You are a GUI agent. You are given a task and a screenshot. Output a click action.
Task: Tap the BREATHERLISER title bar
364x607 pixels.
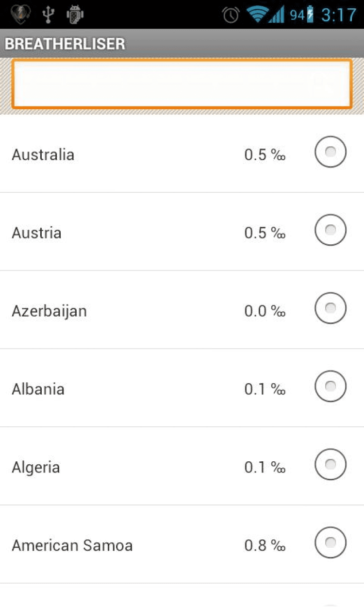[65, 44]
